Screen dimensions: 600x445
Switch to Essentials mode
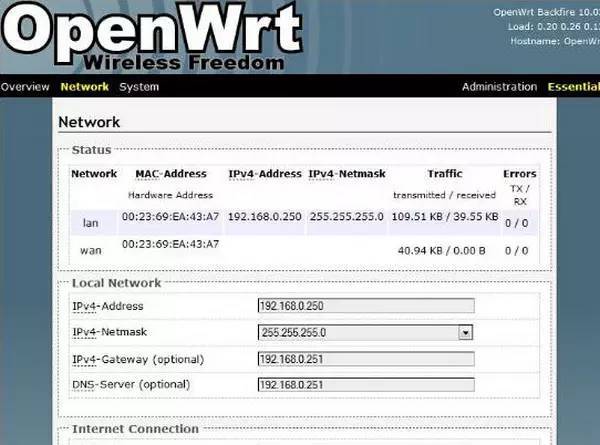pyautogui.click(x=574, y=87)
